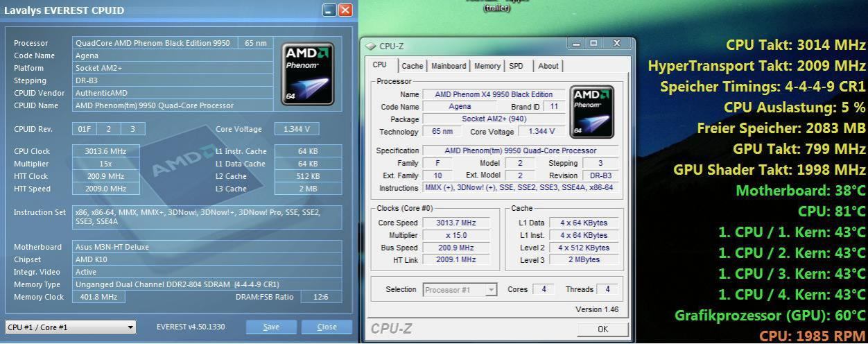Select the SPD tab in CPU-Z
Image resolution: width=868 pixels, height=344 pixels.
[516, 66]
